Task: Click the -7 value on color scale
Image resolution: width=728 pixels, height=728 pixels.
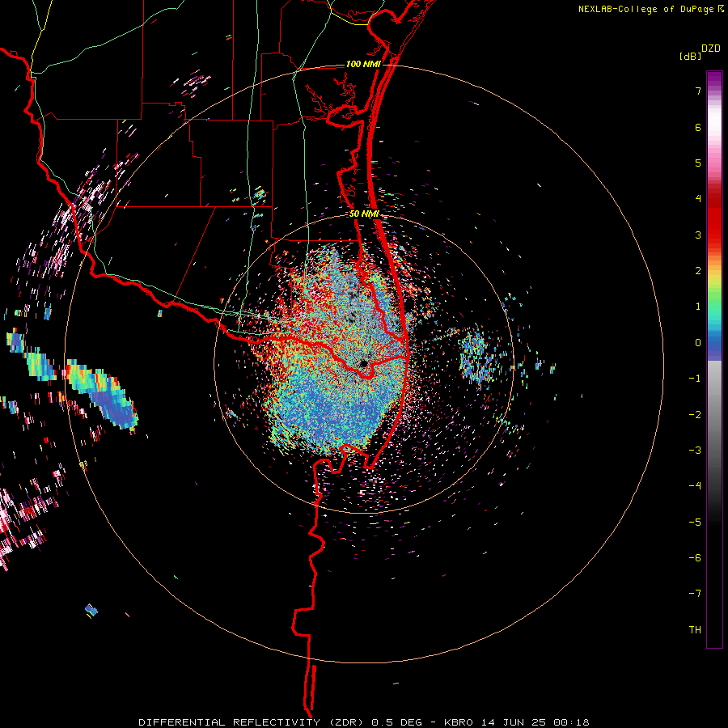Action: pos(695,594)
